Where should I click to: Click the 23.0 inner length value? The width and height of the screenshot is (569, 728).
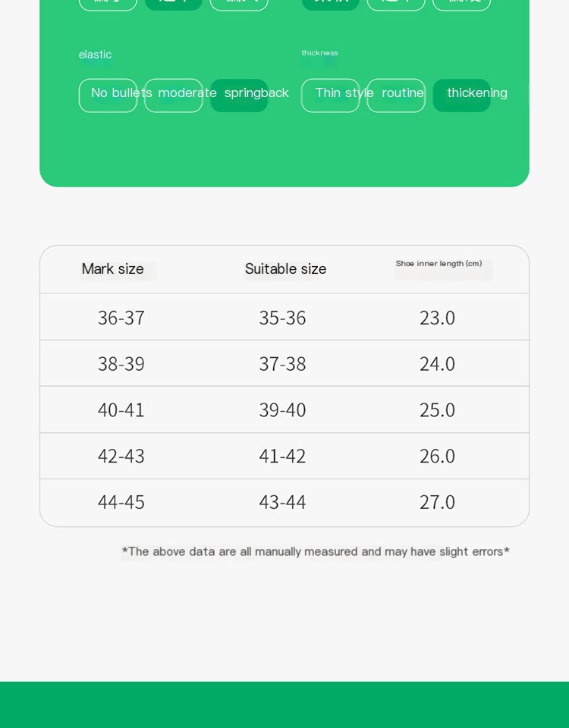coord(437,318)
